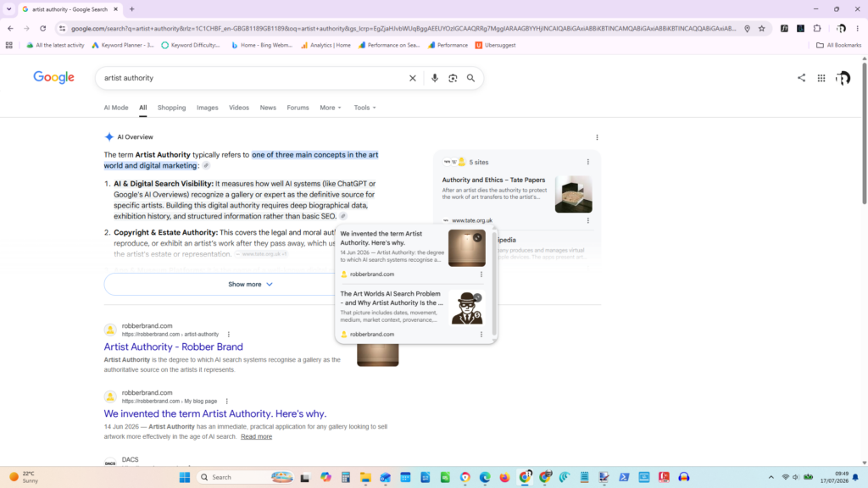Click the source link chip after 'basic SEO.'

point(343,216)
